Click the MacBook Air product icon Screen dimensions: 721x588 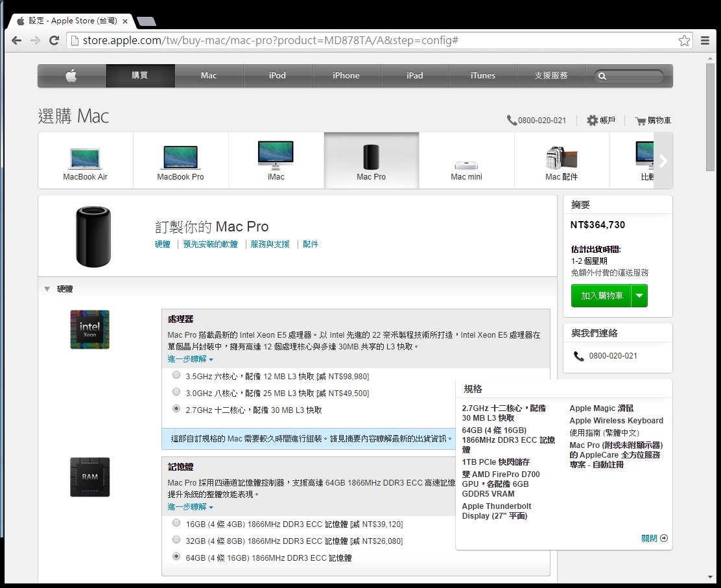click(x=85, y=159)
